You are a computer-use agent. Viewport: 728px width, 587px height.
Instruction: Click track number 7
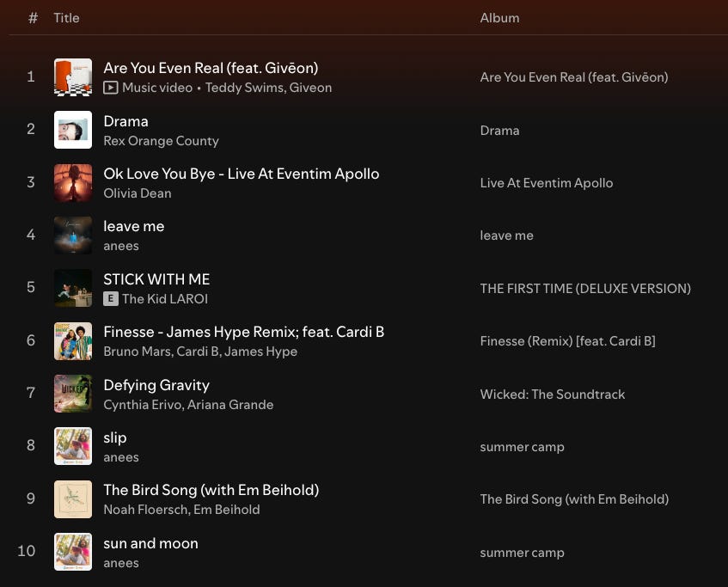tap(31, 393)
